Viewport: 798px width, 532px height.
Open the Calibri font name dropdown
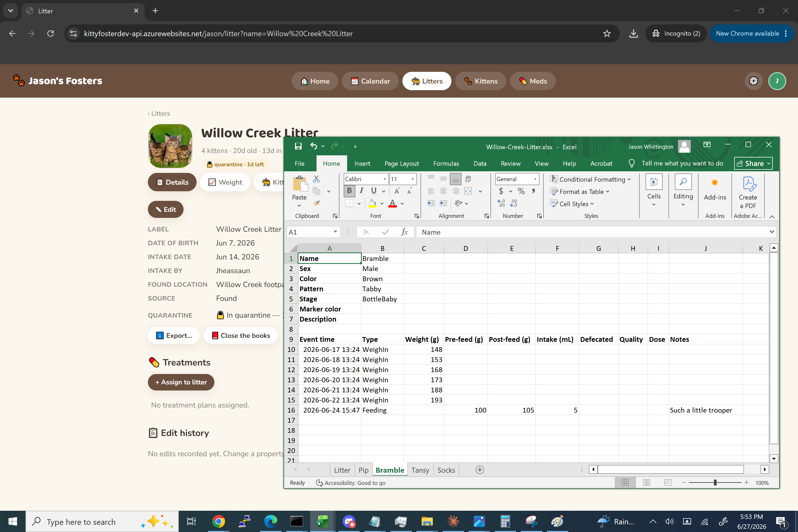[x=385, y=179]
